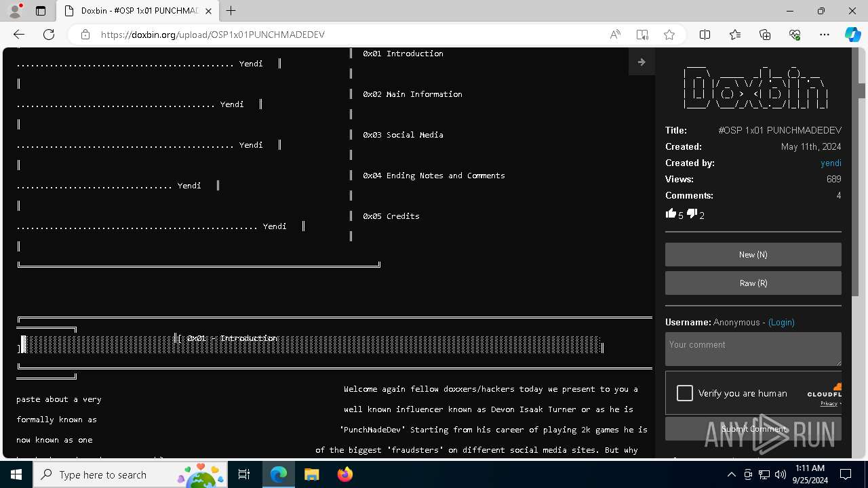Open the notification center icon

coord(846,474)
